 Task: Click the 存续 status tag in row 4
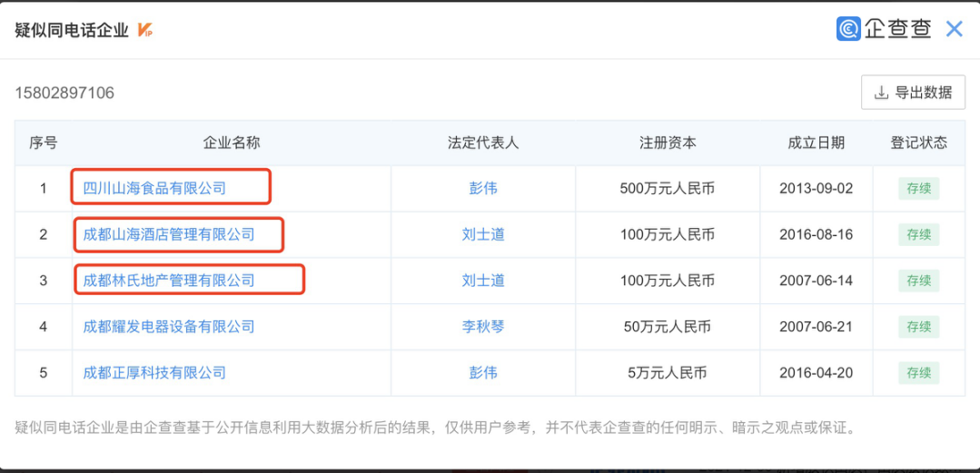coord(918,327)
